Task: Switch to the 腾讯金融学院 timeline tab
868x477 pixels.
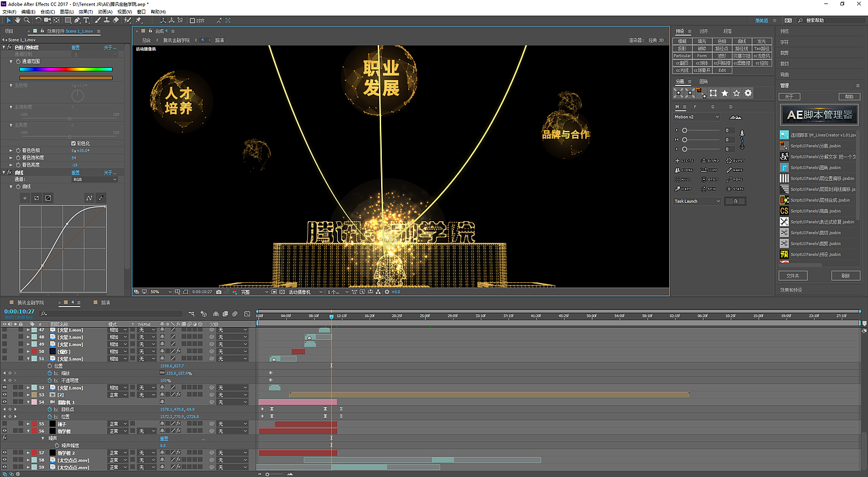Action: pos(30,303)
